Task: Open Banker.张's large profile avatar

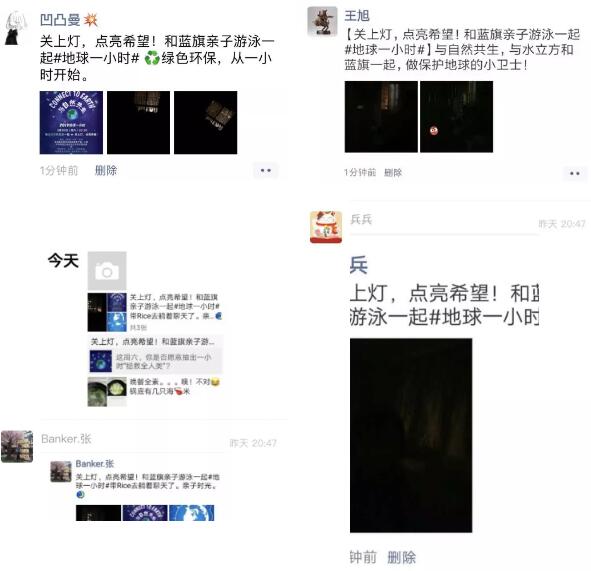Action: tap(17, 446)
